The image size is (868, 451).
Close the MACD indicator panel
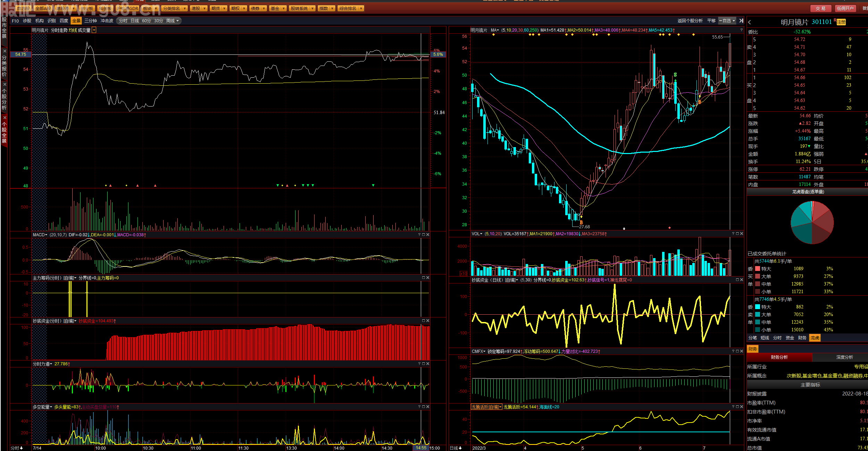[x=428, y=235]
